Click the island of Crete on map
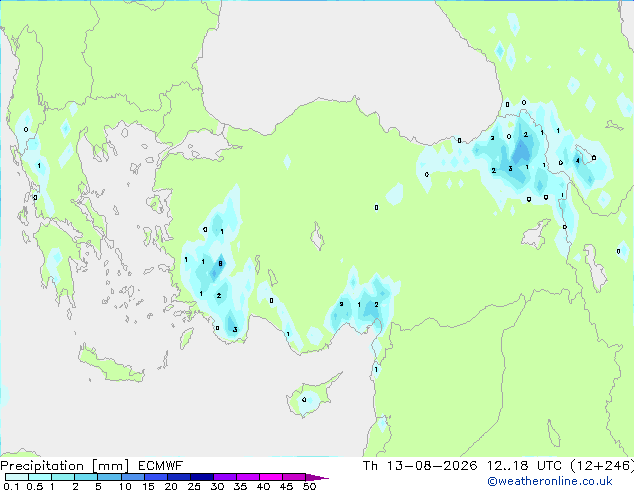This screenshot has width=634, height=490. [111, 366]
